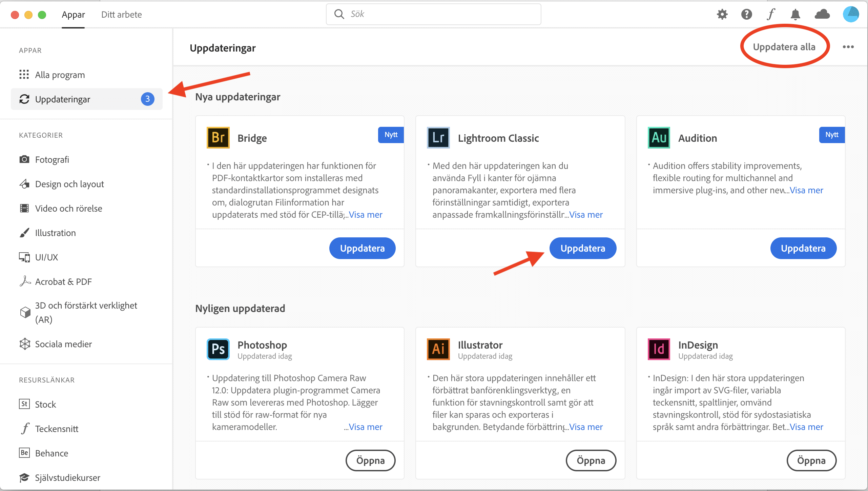Expand Bridge description via Visa mer

point(366,215)
